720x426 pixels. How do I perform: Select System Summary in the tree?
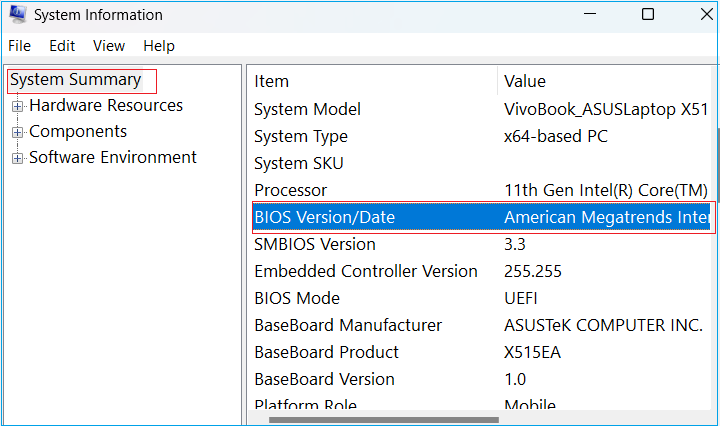pos(76,80)
